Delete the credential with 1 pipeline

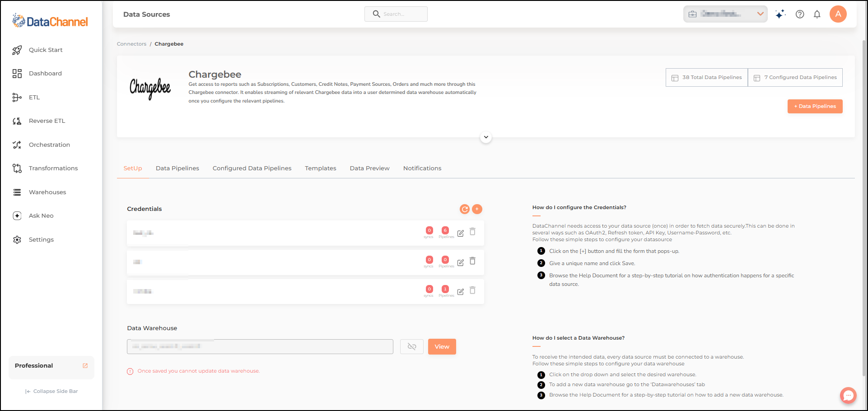pos(472,290)
